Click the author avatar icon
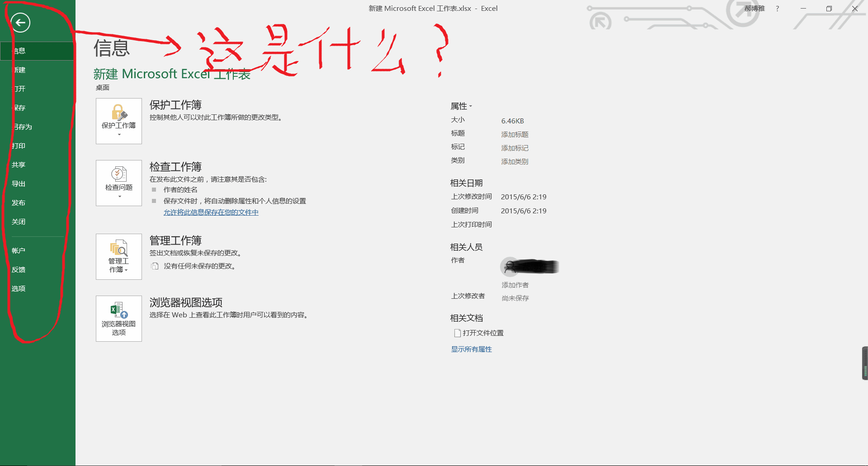The height and width of the screenshot is (466, 868). pos(510,267)
